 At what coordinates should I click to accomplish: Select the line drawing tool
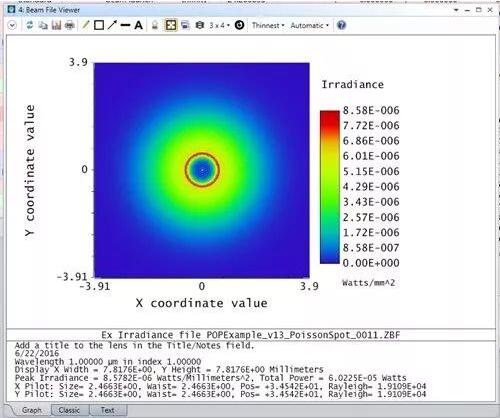(125, 25)
